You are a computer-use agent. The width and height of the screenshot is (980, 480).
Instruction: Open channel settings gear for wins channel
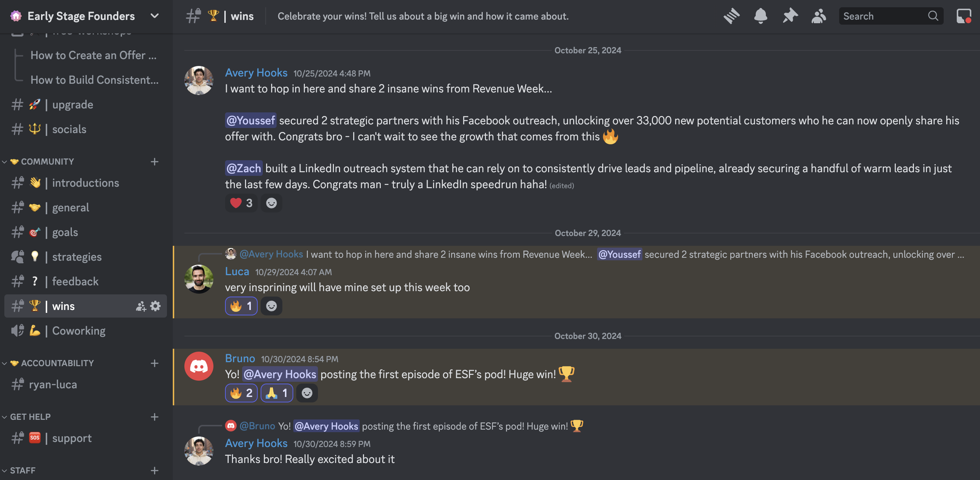[x=155, y=306]
